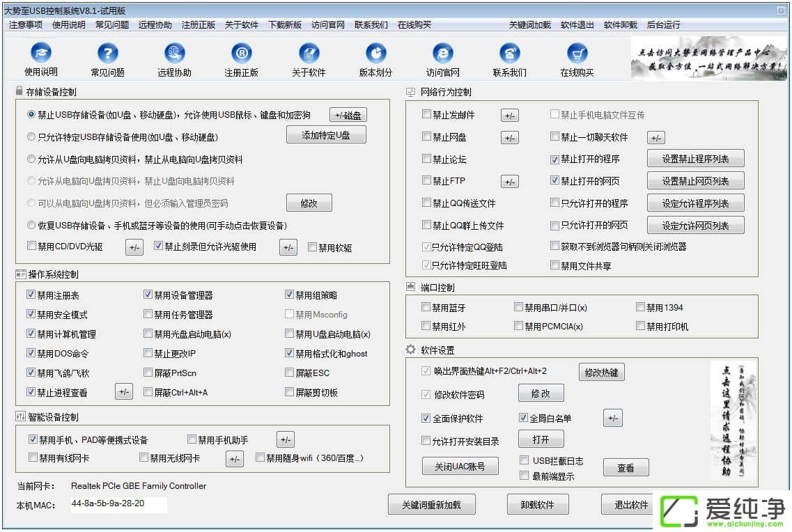Click +/- beside 禁止发邮件
Image resolution: width=792 pixels, height=532 pixels.
coord(510,116)
